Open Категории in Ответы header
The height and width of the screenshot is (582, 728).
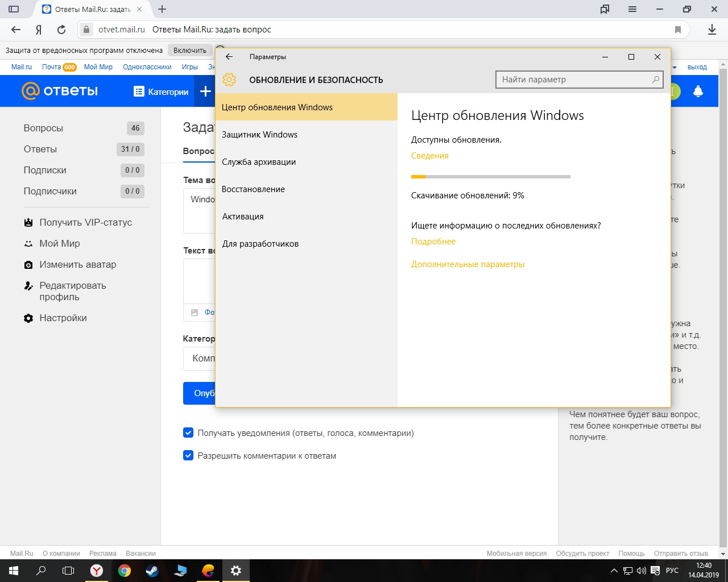coord(161,92)
